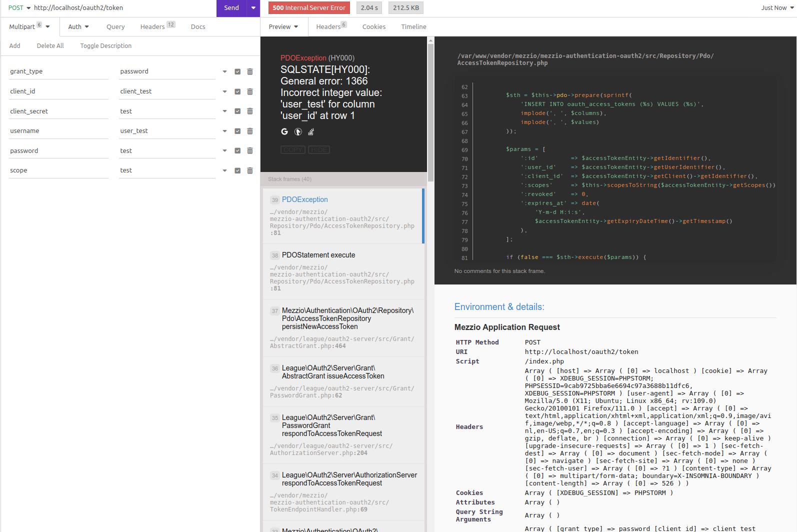Delete the grant_type parameter row

(250, 71)
